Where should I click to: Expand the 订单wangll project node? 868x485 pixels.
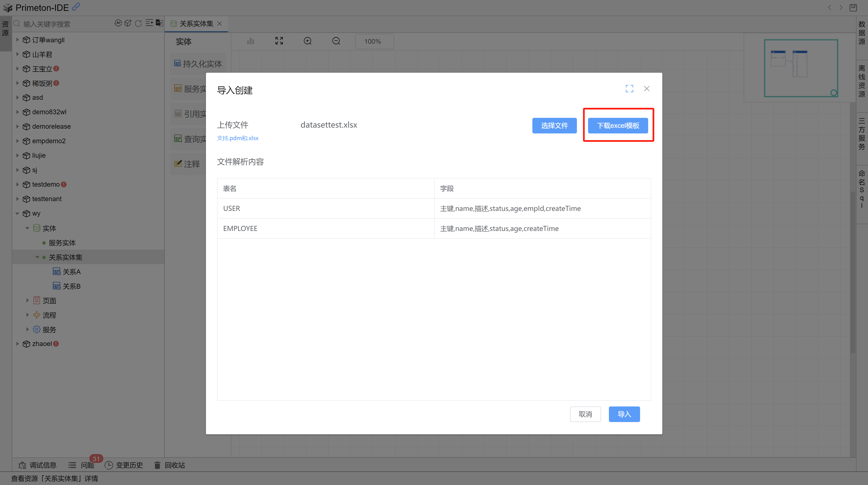click(18, 40)
